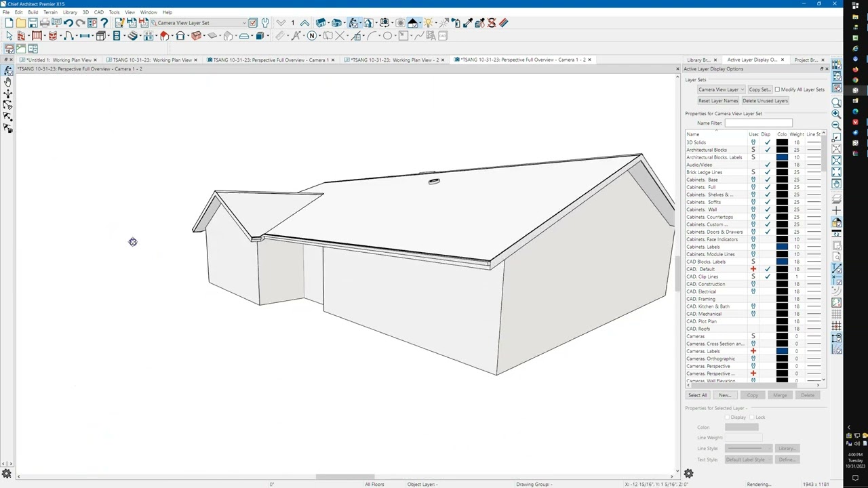This screenshot has height=488, width=868.
Task: Open the File menu
Action: [6, 12]
